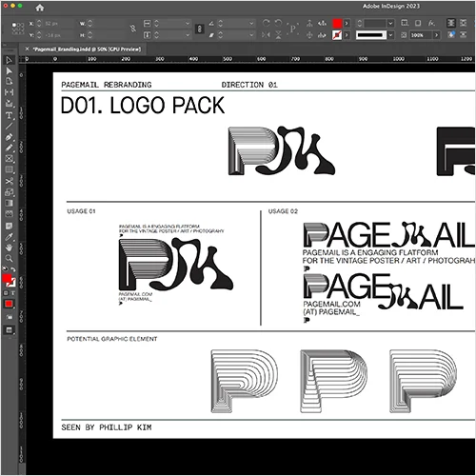Screen dimensions: 476x476
Task: Click the stroke swatch in control bar
Action: click(337, 35)
